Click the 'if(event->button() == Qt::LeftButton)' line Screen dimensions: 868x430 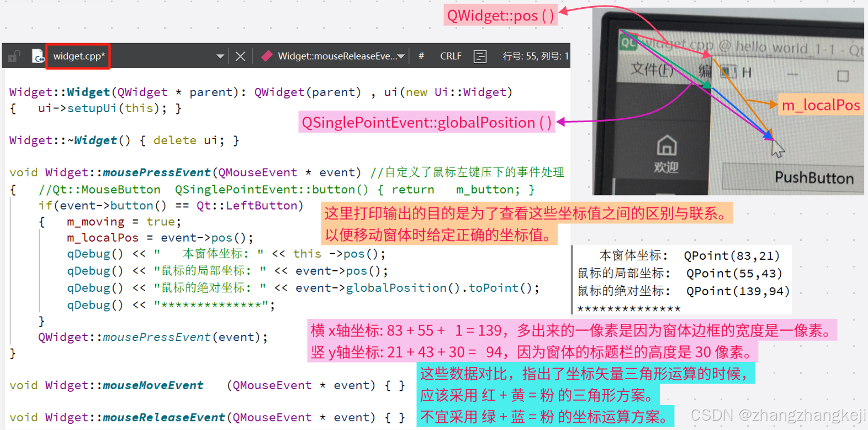coord(171,206)
